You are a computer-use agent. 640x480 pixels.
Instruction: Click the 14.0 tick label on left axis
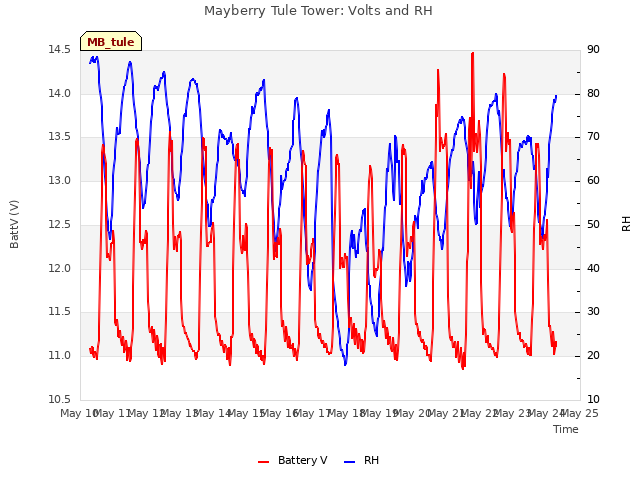(59, 93)
